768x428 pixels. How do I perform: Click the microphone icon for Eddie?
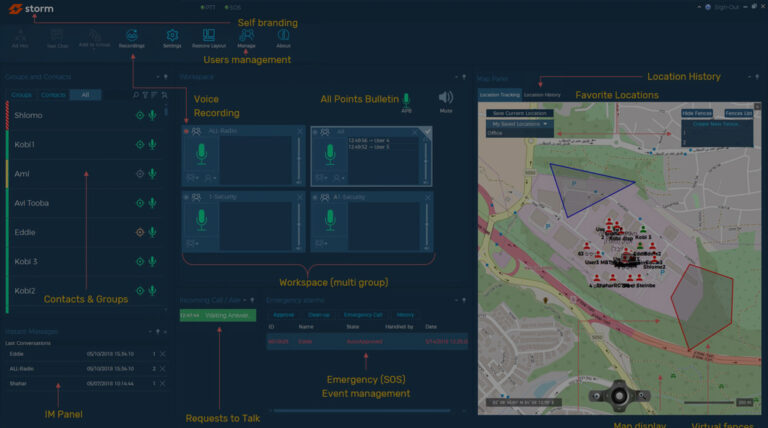click(x=153, y=232)
